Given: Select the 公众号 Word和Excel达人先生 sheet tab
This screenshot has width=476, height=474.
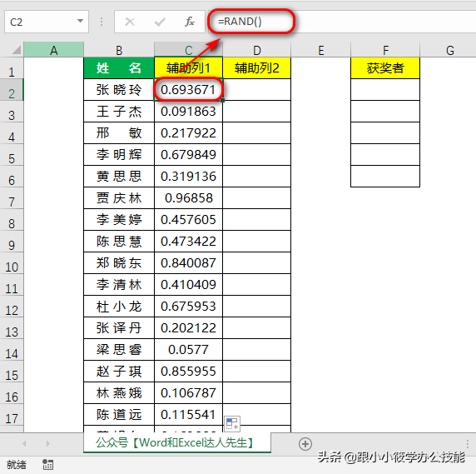Looking at the screenshot, I should pyautogui.click(x=177, y=442).
